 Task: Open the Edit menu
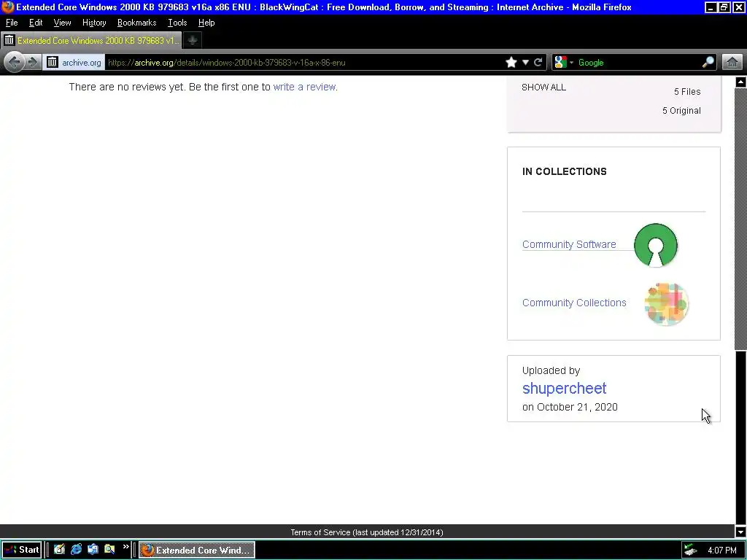(36, 23)
